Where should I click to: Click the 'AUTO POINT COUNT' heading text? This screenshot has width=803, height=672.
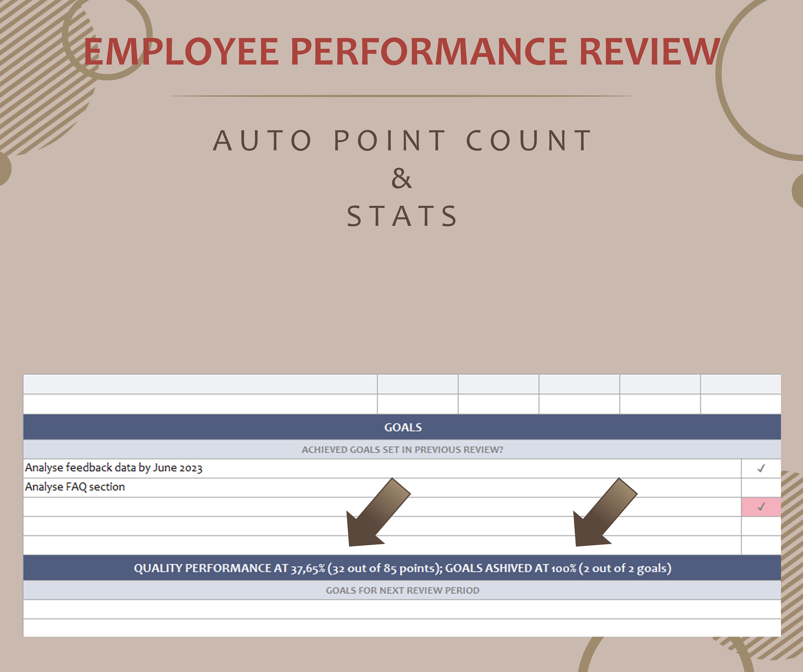pyautogui.click(x=402, y=141)
